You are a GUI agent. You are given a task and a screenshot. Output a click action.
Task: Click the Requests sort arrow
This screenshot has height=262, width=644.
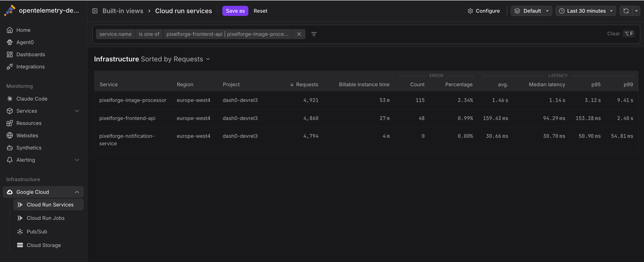coord(292,84)
